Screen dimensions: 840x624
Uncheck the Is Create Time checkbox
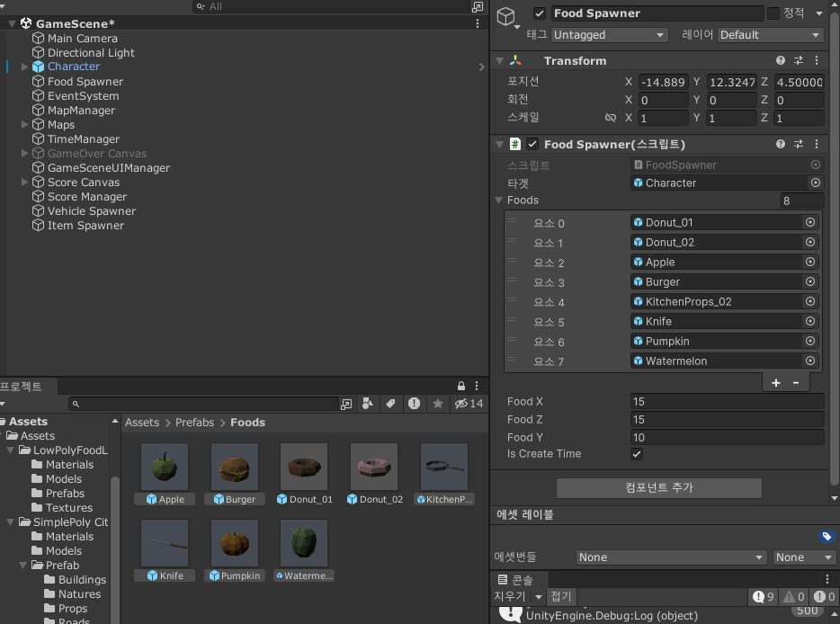point(637,454)
